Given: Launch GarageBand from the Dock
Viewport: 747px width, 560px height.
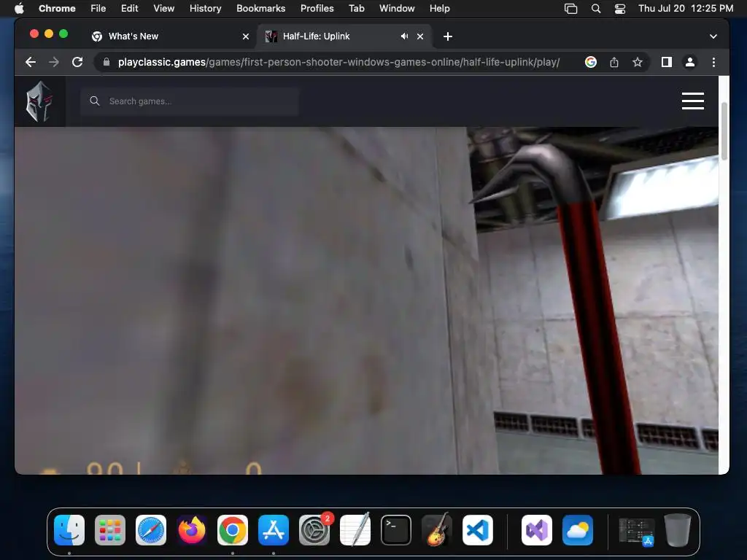Looking at the screenshot, I should 437,529.
